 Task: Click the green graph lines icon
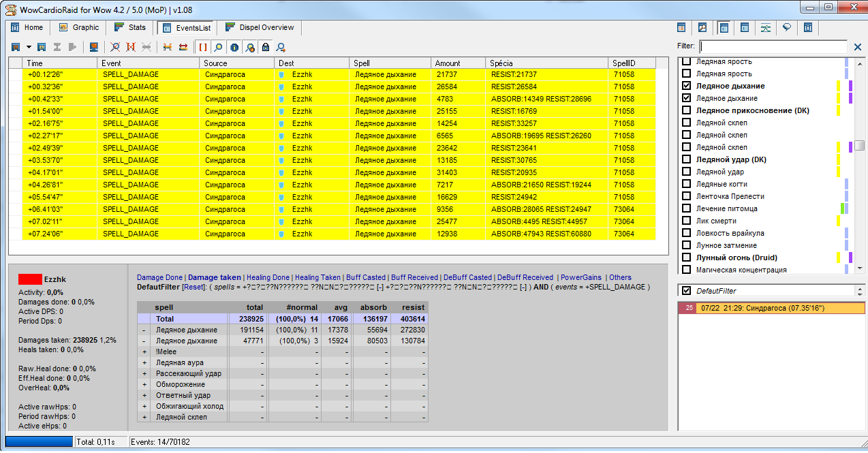point(766,28)
